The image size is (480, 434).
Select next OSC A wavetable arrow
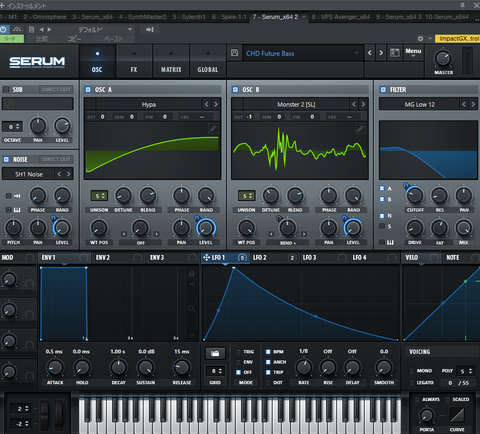216,104
